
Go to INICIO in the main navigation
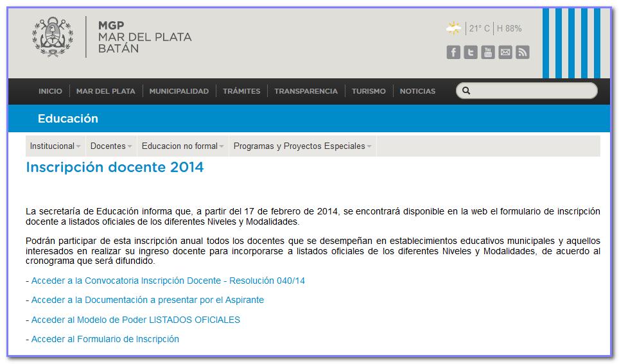click(x=50, y=91)
